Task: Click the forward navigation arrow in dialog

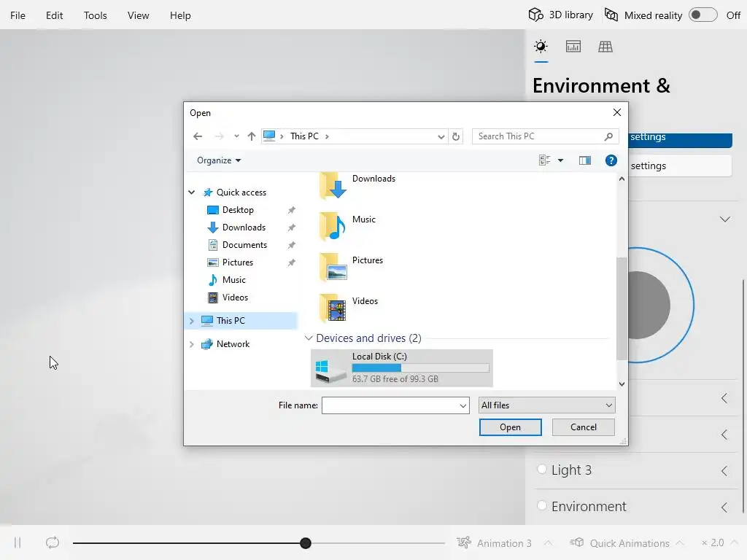Action: click(x=219, y=136)
